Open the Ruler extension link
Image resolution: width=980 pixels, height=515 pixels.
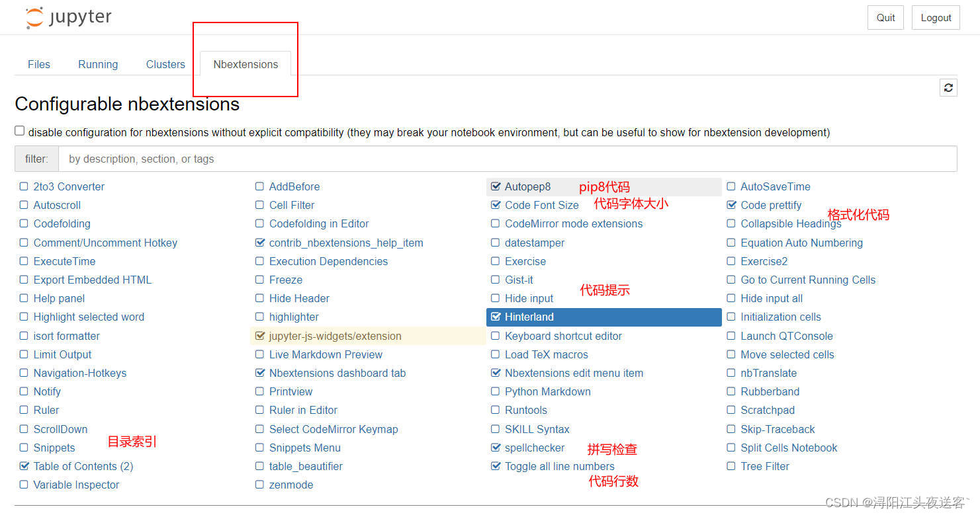pyautogui.click(x=46, y=410)
